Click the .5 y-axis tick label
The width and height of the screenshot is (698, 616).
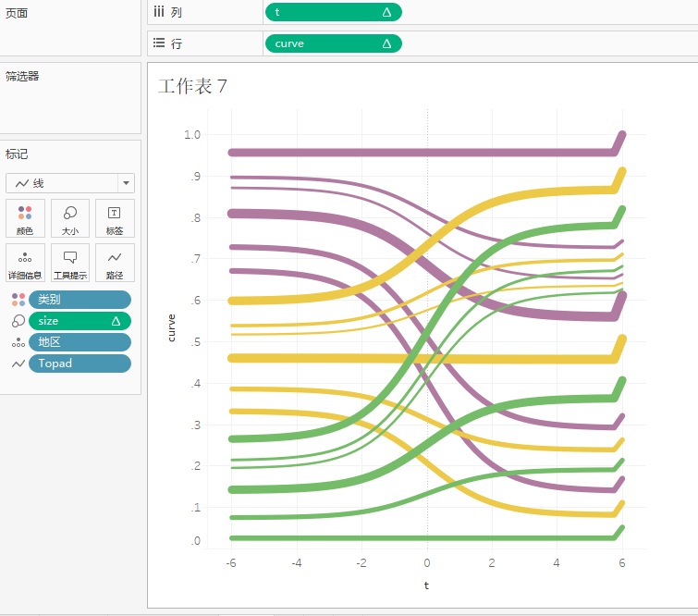[x=195, y=342]
